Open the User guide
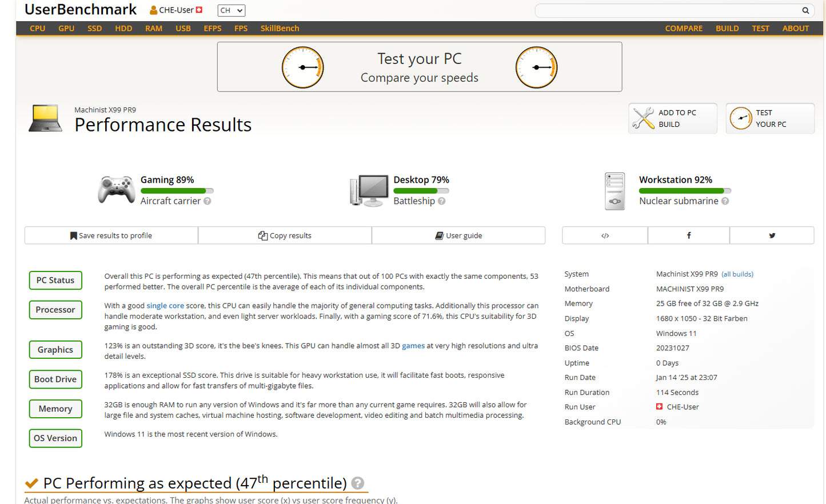The height and width of the screenshot is (504, 826). pos(458,235)
